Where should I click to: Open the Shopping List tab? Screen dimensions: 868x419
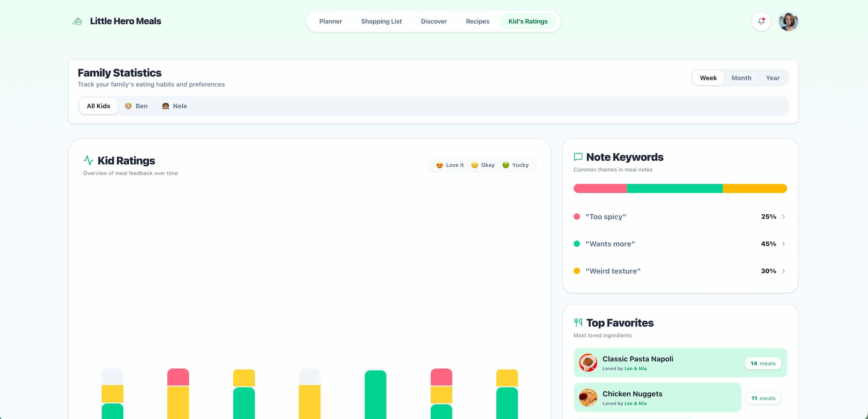click(x=381, y=21)
